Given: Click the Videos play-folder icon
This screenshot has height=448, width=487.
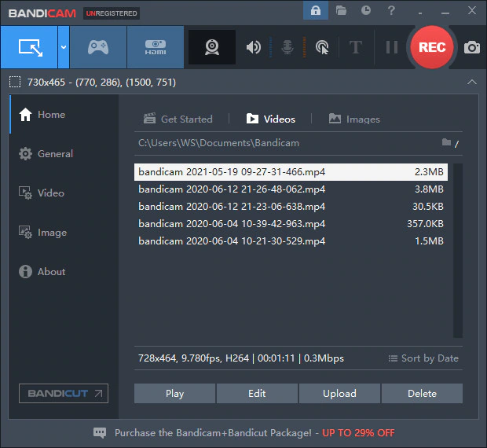Looking at the screenshot, I should pos(252,119).
